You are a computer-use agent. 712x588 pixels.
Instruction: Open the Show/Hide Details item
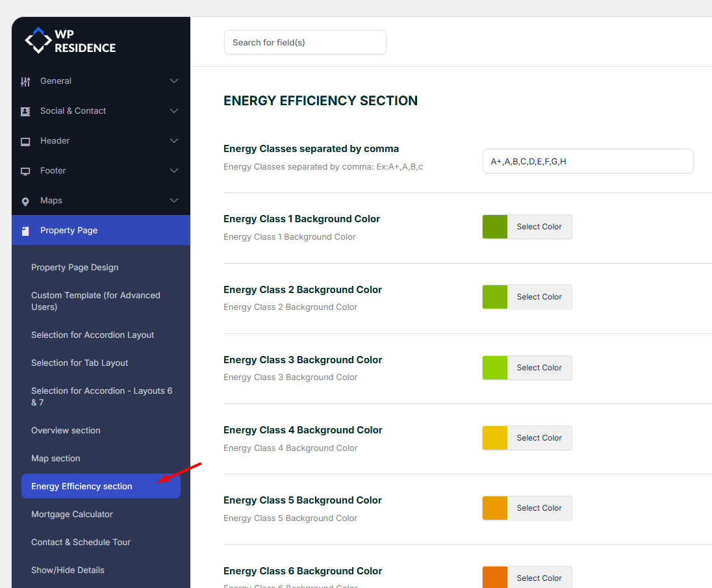[x=68, y=570]
